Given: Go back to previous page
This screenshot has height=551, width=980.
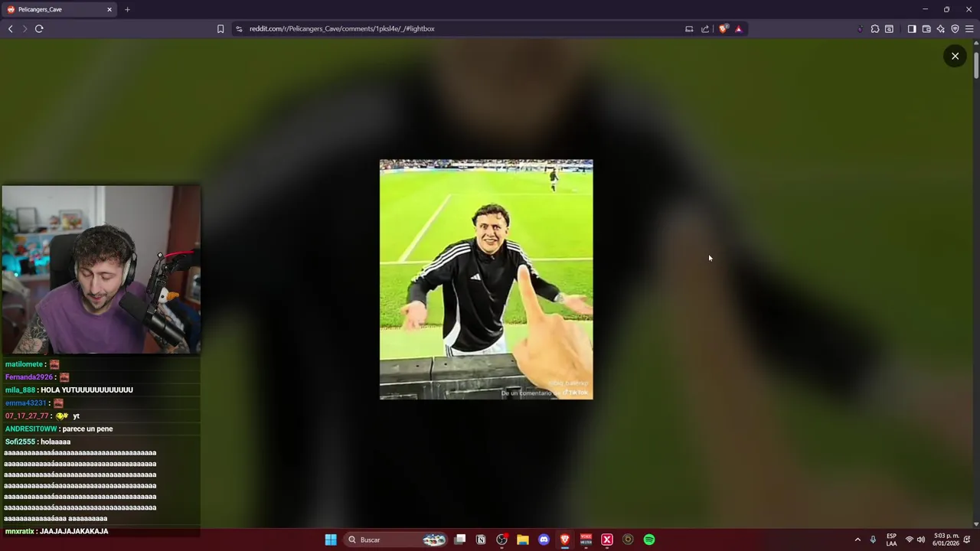Looking at the screenshot, I should 10,29.
